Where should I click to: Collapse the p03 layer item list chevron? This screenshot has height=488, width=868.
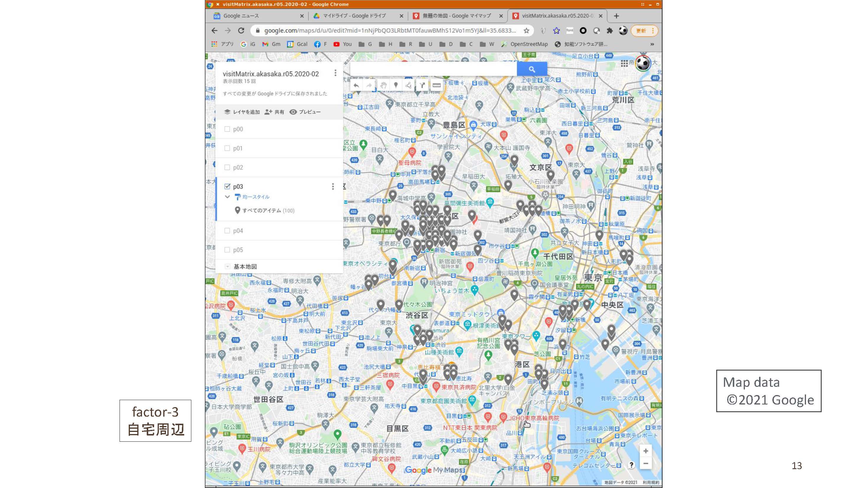227,197
